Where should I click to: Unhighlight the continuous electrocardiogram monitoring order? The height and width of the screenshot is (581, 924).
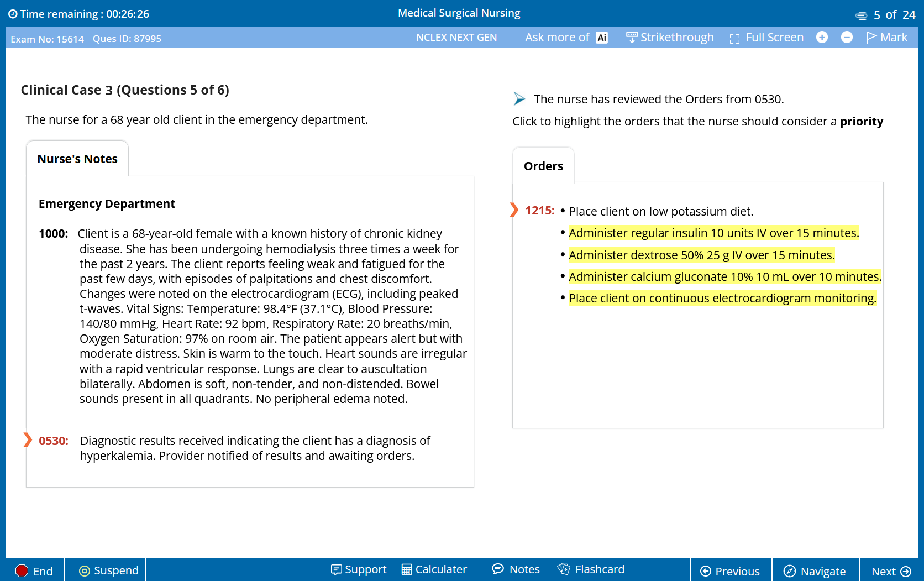[x=723, y=298]
